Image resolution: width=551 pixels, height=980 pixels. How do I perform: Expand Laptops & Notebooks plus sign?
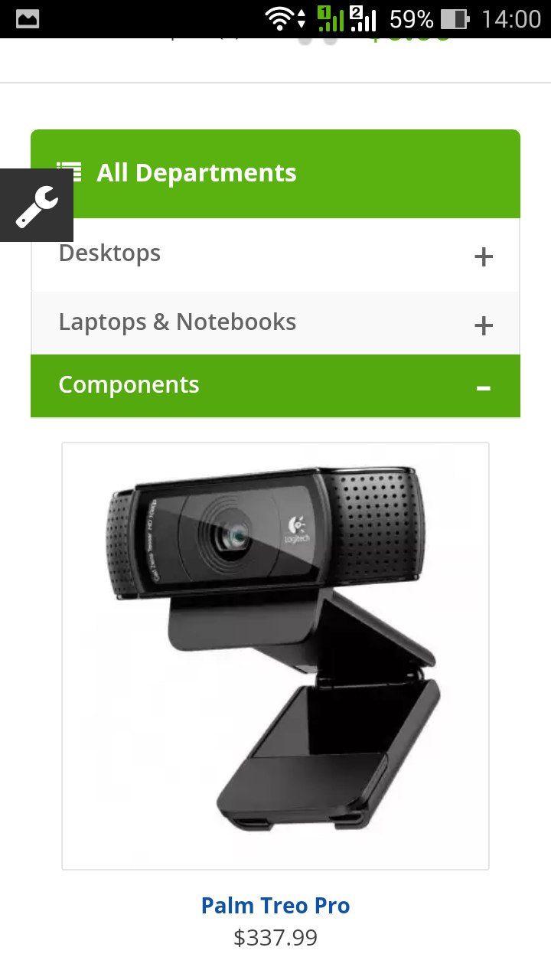(x=483, y=325)
